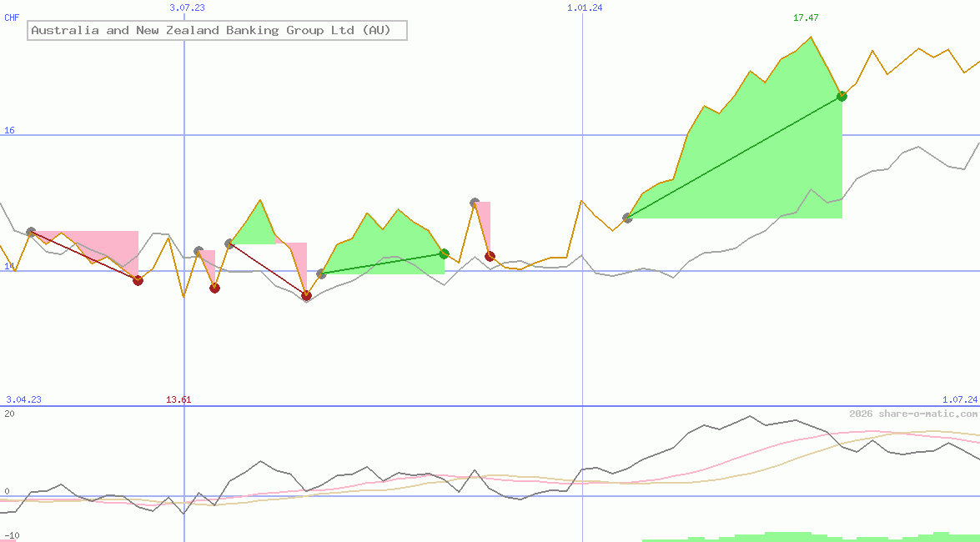Select the gray dot marker starting the long uptrend
980x542 pixels.
pos(627,218)
